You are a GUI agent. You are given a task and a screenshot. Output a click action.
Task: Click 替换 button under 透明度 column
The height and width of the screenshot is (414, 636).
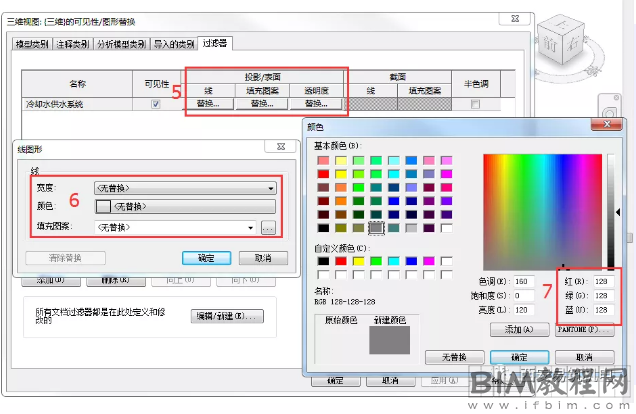(x=316, y=104)
